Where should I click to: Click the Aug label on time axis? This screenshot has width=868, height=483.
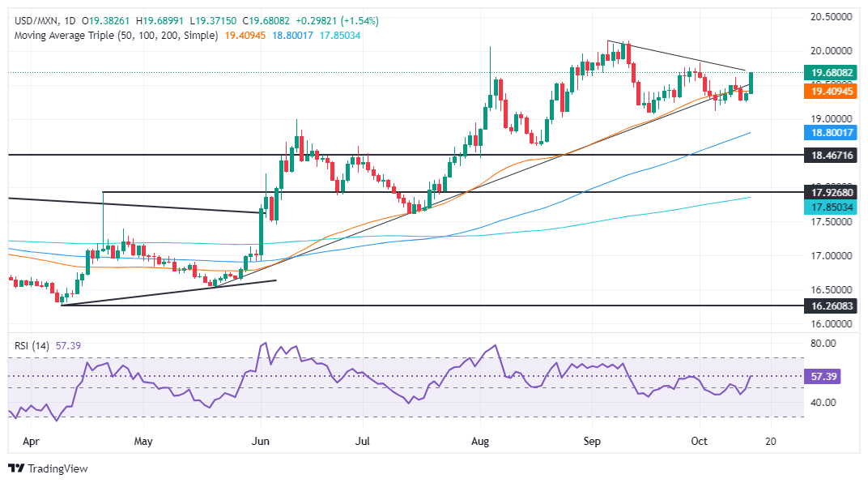[480, 442]
